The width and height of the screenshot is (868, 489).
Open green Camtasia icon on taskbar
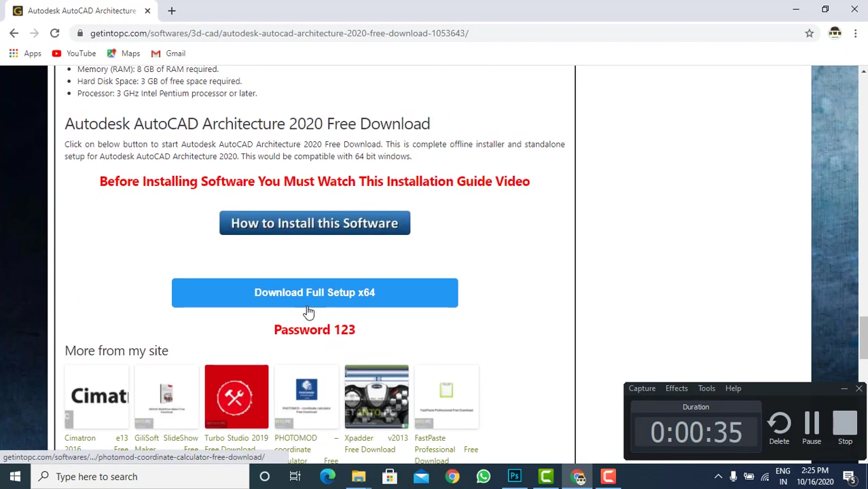coord(546,477)
